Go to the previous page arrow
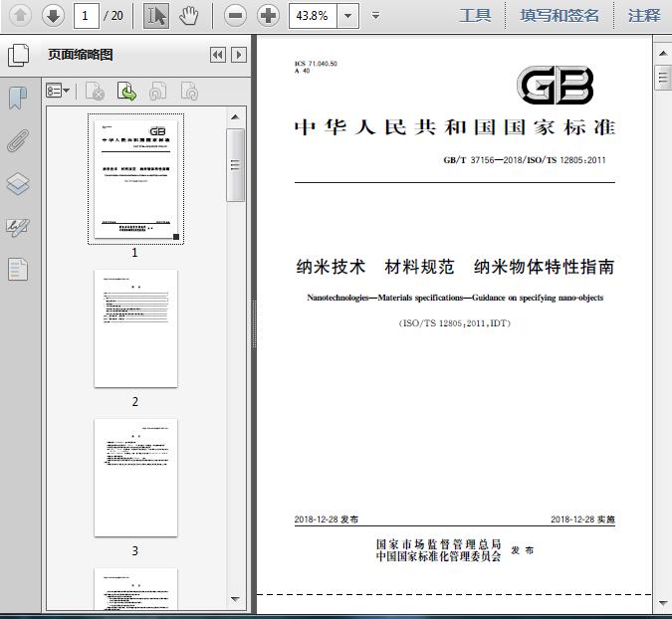This screenshot has height=619, width=672. pyautogui.click(x=20, y=15)
